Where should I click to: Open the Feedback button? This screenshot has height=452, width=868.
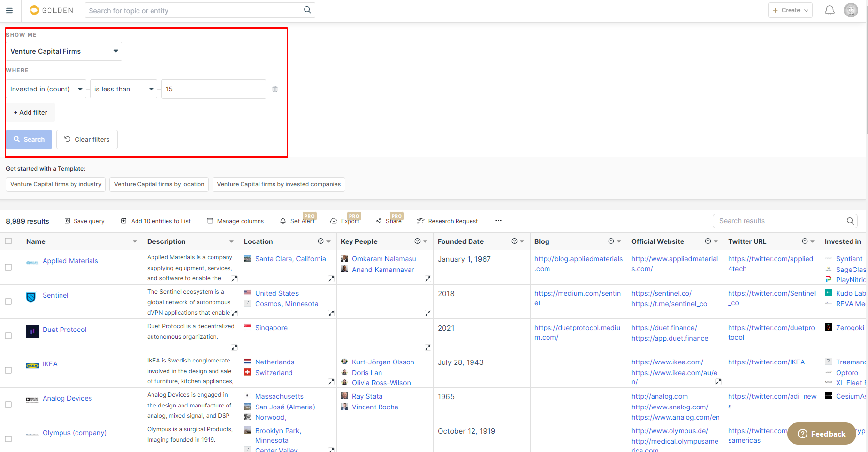(x=822, y=434)
